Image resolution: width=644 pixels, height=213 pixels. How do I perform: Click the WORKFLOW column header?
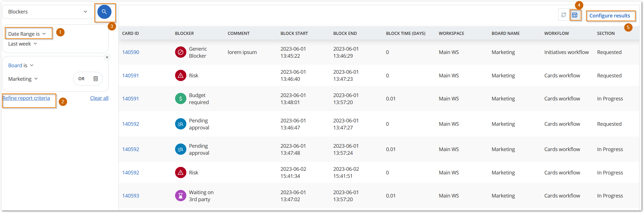click(x=556, y=33)
